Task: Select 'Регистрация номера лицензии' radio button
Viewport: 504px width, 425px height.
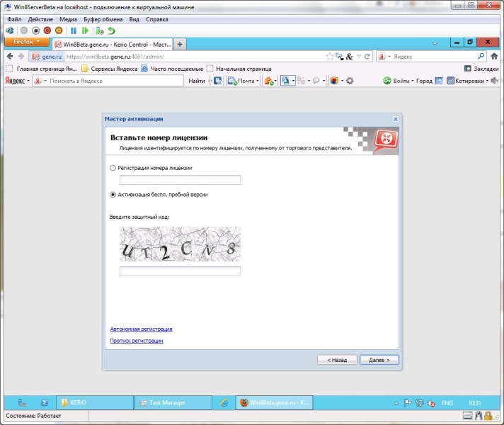Action: 113,168
